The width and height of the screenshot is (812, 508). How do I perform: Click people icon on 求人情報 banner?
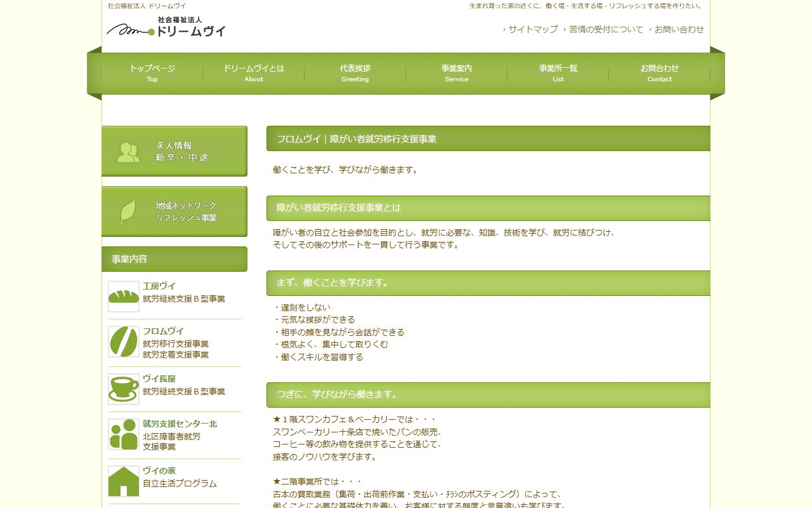128,152
